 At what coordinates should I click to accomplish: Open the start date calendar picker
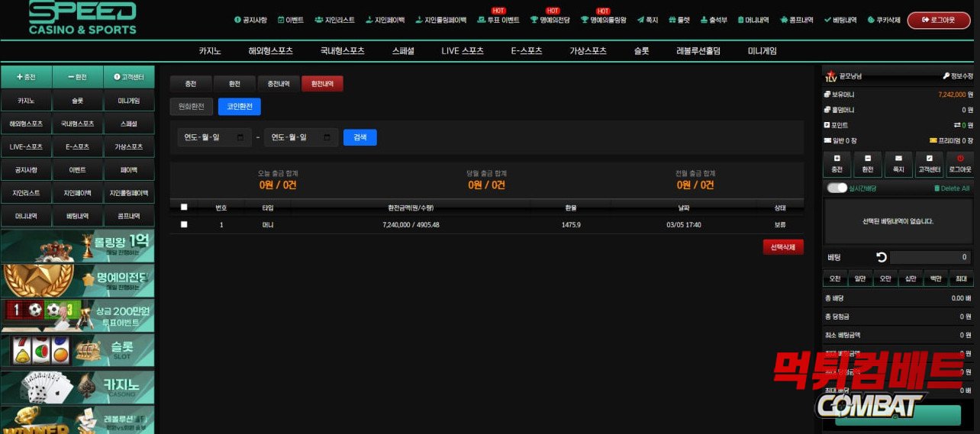[x=241, y=137]
